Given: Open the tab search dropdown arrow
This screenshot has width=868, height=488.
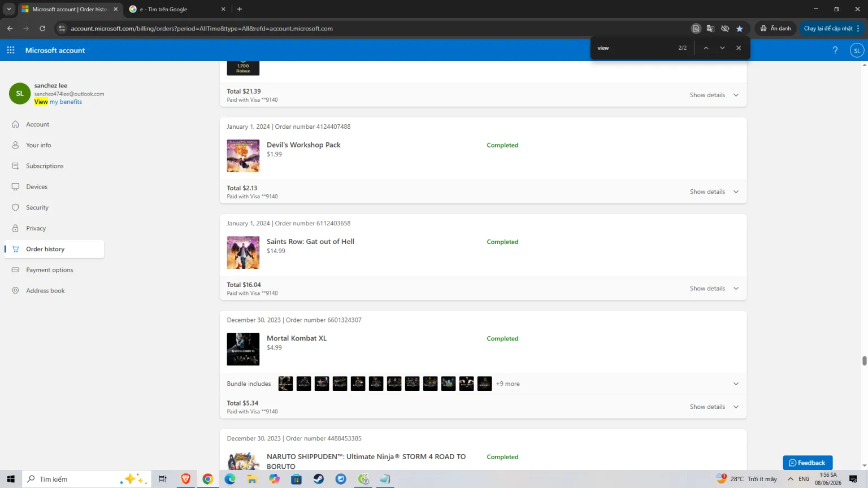Looking at the screenshot, I should tap(9, 9).
